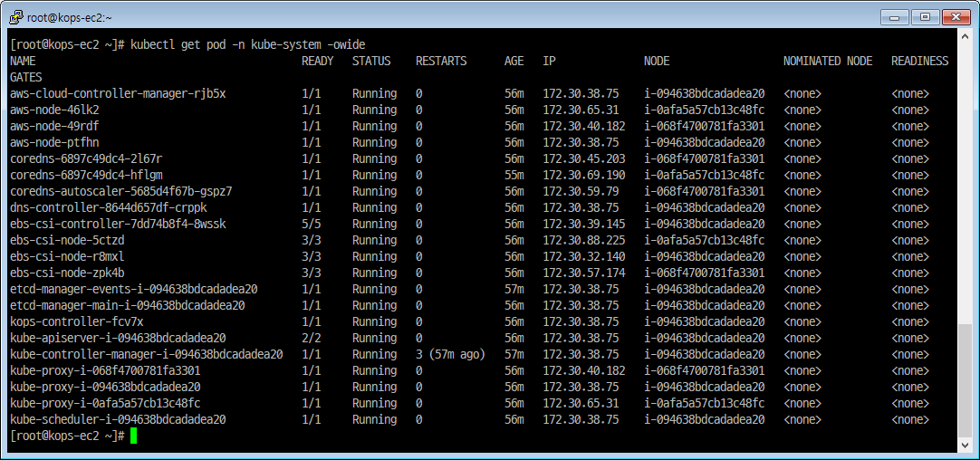This screenshot has height=460, width=980.
Task: Click pod name kube-apiserver-i-094638bdcadadea20
Action: (118, 338)
